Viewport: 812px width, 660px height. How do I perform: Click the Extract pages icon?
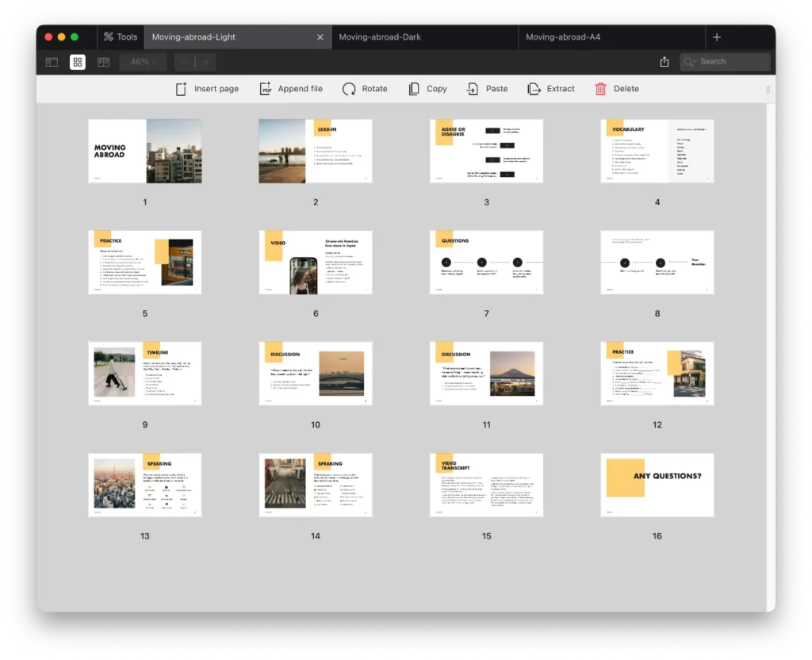(x=534, y=89)
